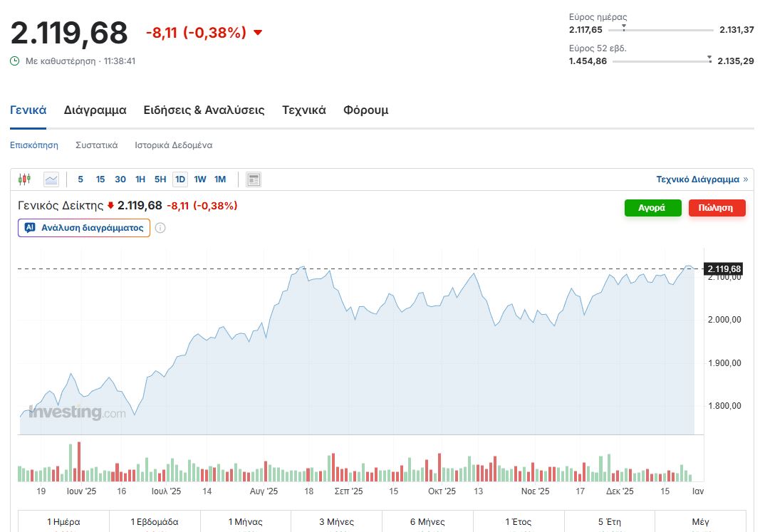This screenshot has height=532, width=760.
Task: Set chart interval to 5 minutes
Action: [80, 179]
